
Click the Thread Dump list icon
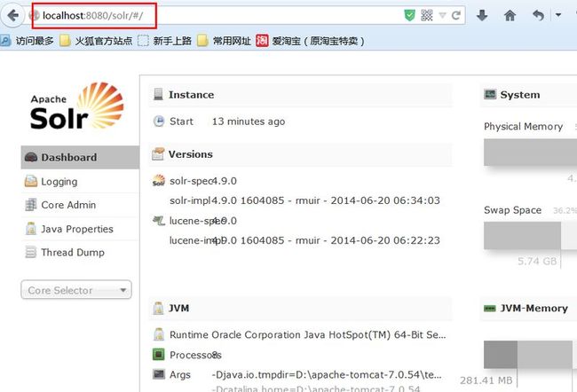(30, 252)
